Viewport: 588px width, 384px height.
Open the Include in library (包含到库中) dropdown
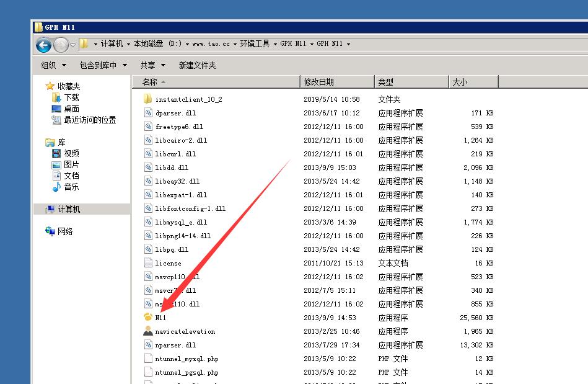tap(103, 65)
